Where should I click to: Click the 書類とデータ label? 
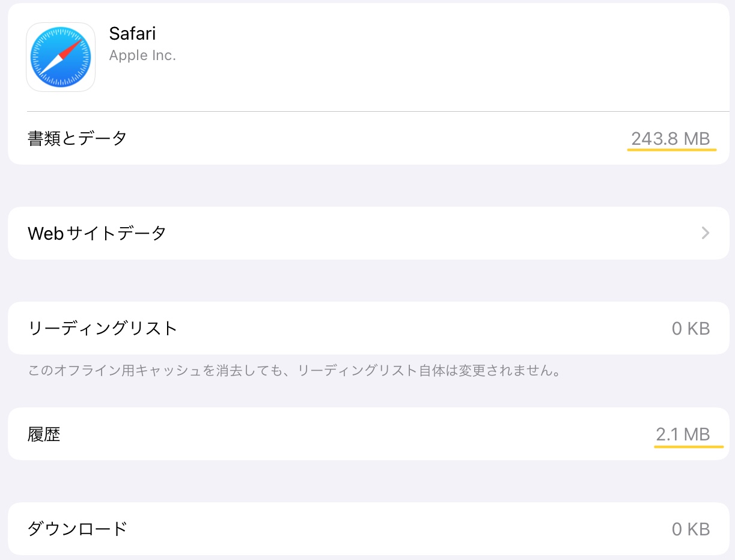pyautogui.click(x=78, y=138)
